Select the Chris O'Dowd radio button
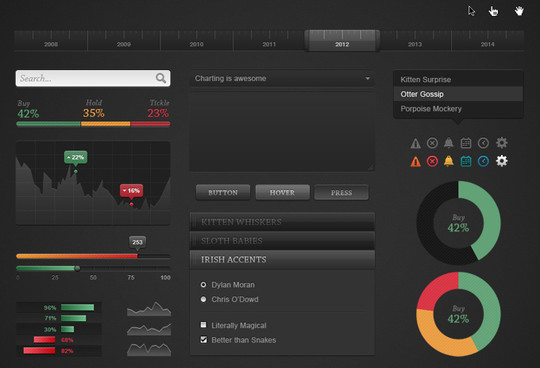 tap(203, 299)
